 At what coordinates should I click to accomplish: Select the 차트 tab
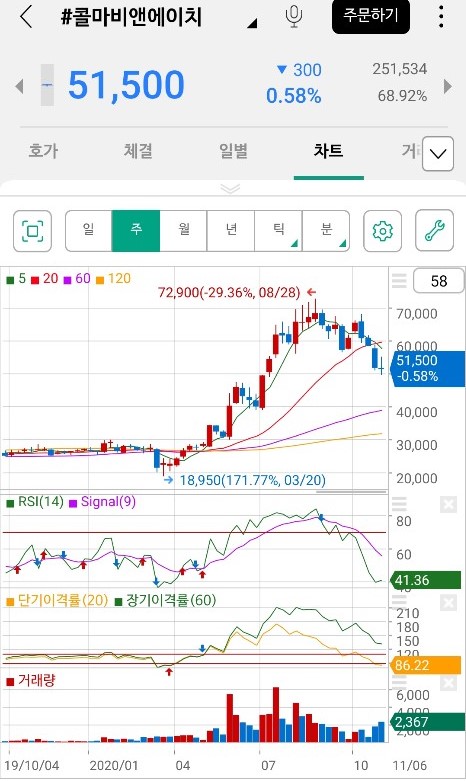(328, 150)
